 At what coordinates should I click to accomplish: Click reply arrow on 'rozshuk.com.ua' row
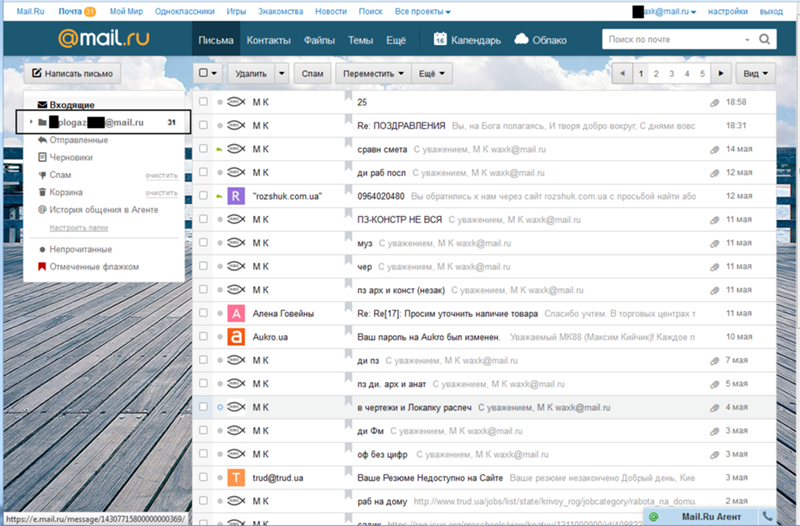click(x=219, y=196)
